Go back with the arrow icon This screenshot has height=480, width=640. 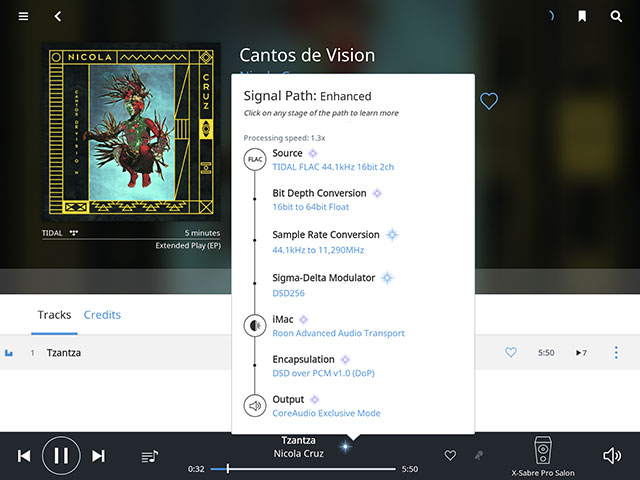click(58, 16)
